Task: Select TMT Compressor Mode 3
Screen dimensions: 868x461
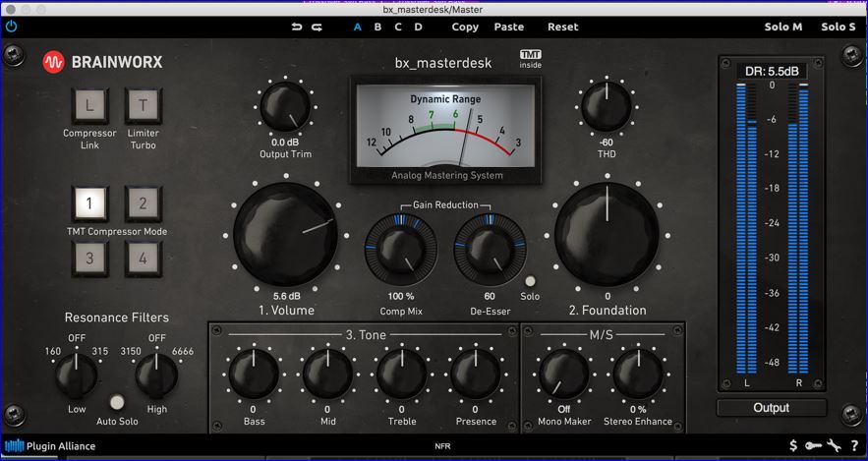Action: point(89,259)
